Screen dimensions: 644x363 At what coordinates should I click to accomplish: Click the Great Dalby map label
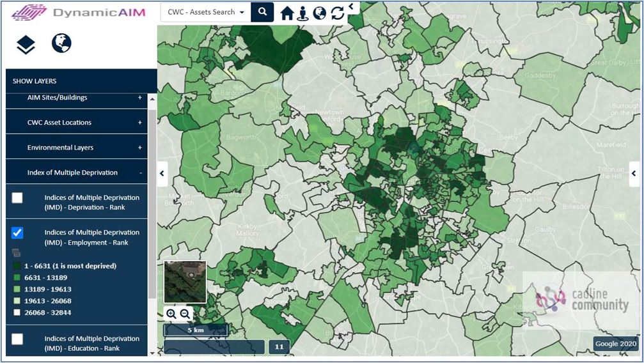(608, 63)
